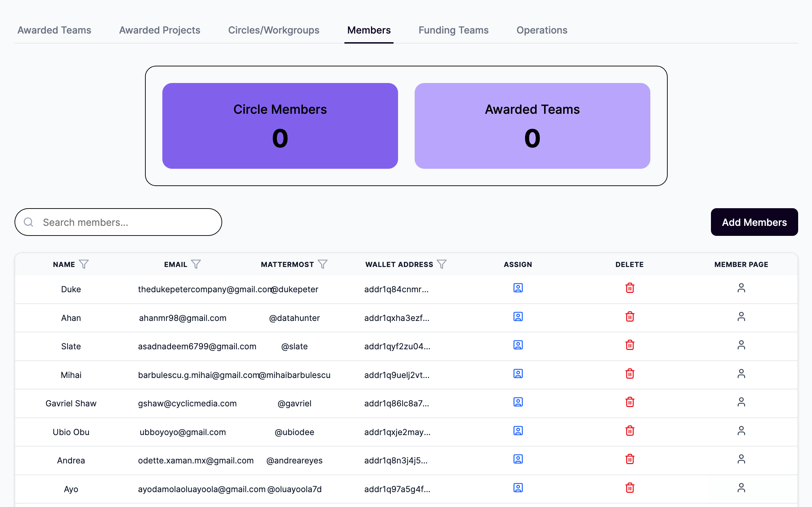This screenshot has width=812, height=507.
Task: Delete member Ayo with trash icon
Action: 630,488
